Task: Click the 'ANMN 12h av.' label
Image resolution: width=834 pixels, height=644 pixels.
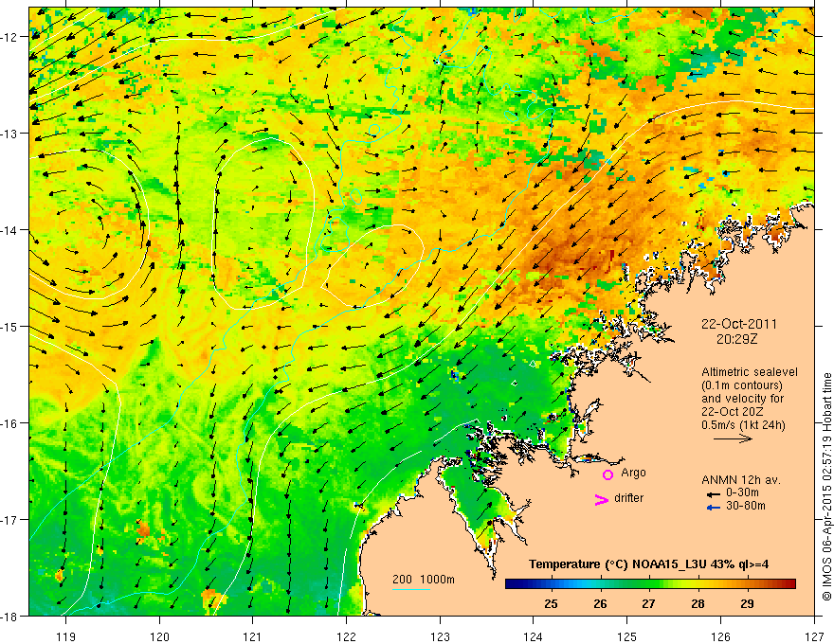Action: 741,480
